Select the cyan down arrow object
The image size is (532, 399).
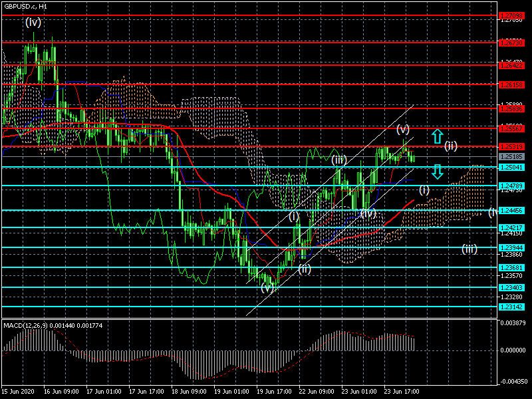pos(438,172)
